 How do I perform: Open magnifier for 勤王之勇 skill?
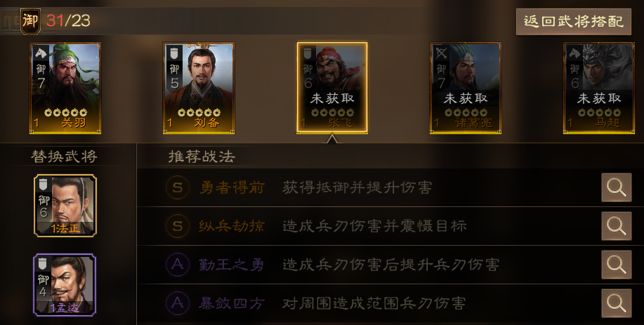click(x=616, y=265)
